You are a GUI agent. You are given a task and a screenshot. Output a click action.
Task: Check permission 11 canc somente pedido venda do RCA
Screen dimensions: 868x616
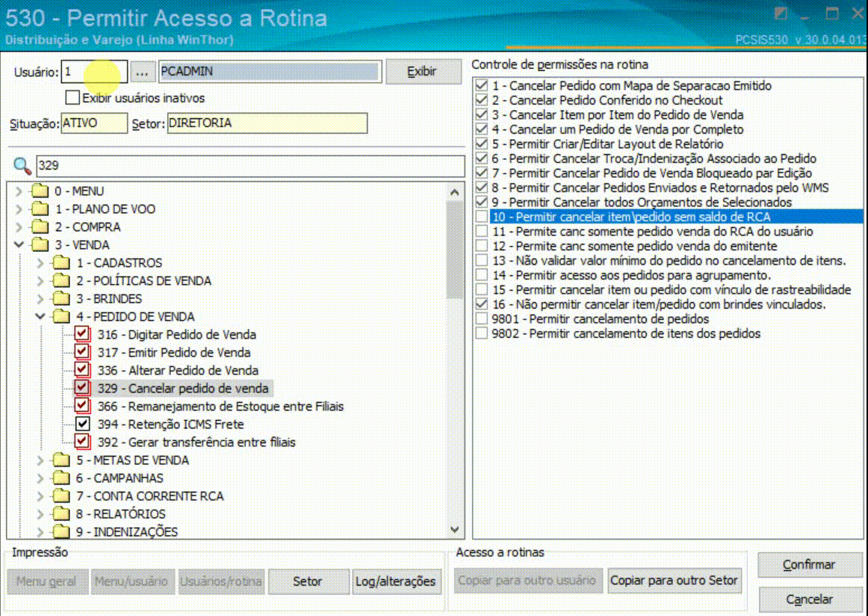pos(482,231)
